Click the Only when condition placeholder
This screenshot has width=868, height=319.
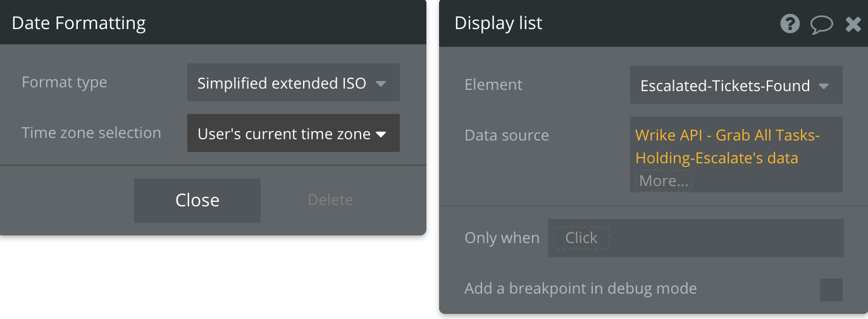point(581,238)
